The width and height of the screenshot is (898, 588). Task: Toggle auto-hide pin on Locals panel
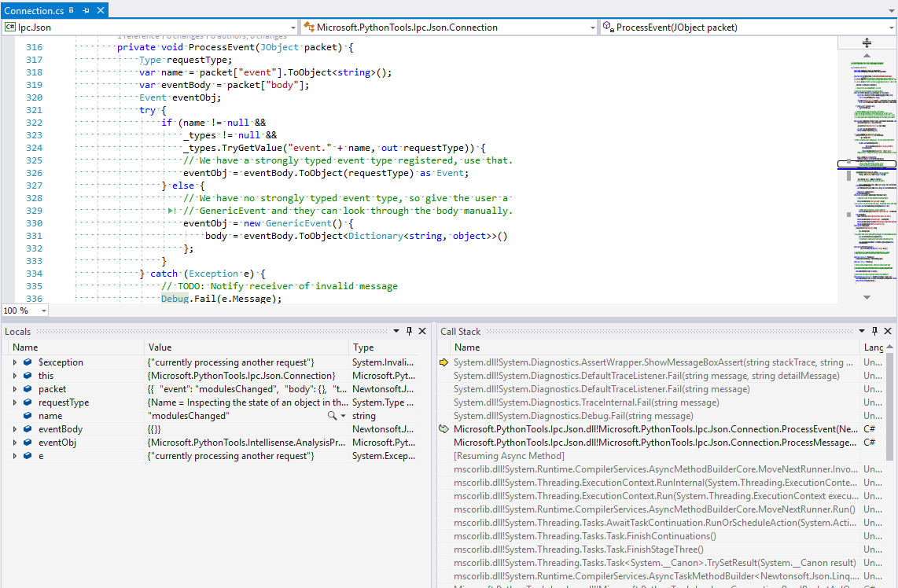[409, 332]
